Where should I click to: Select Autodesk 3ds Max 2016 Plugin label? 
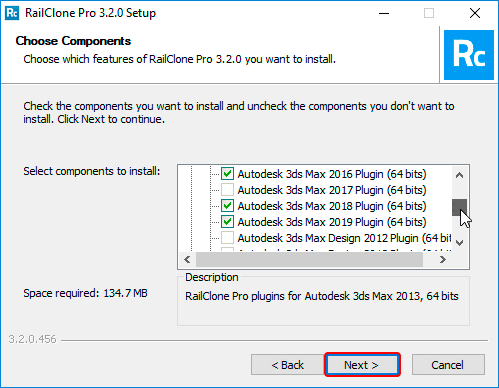332,174
